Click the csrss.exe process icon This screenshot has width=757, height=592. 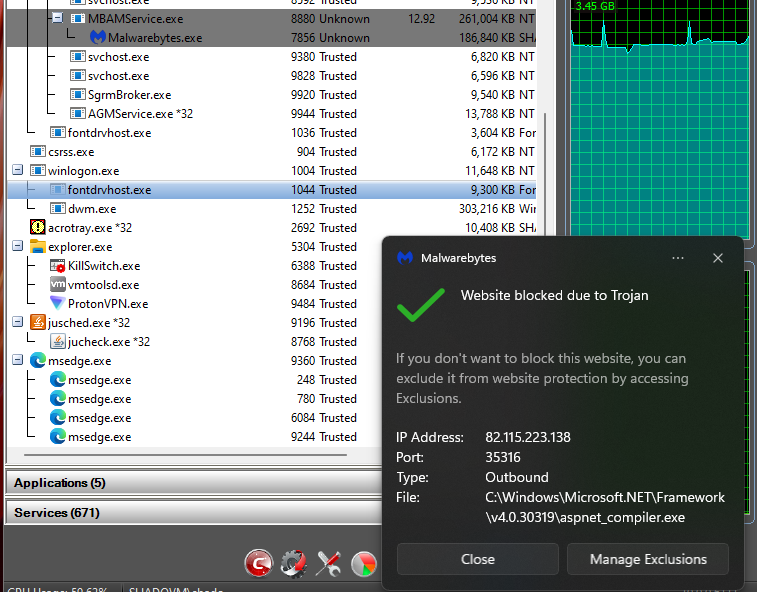[38, 151]
